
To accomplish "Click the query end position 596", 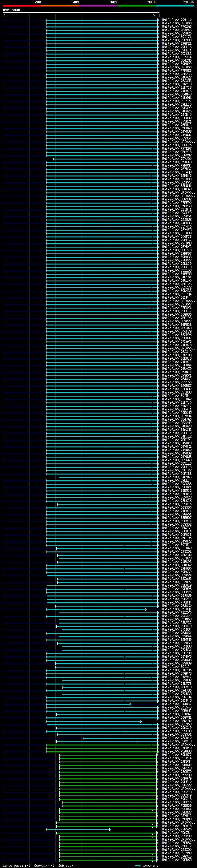I will point(155,15).
